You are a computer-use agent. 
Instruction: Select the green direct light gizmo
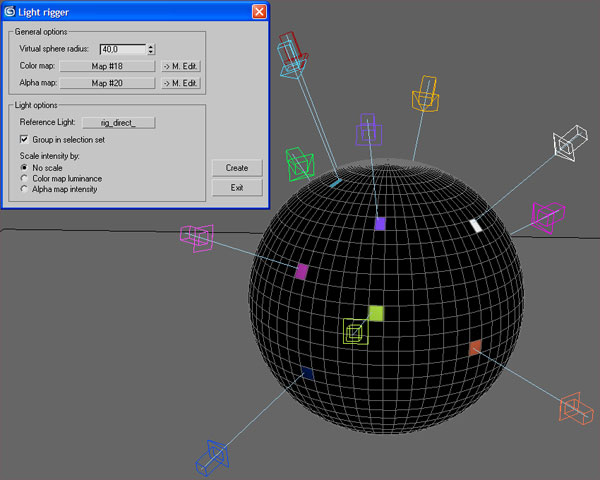pos(300,164)
